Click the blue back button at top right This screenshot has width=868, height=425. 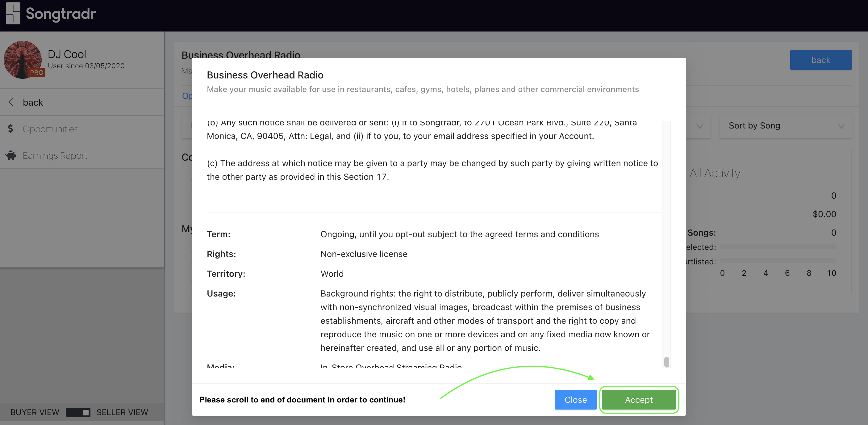(821, 60)
